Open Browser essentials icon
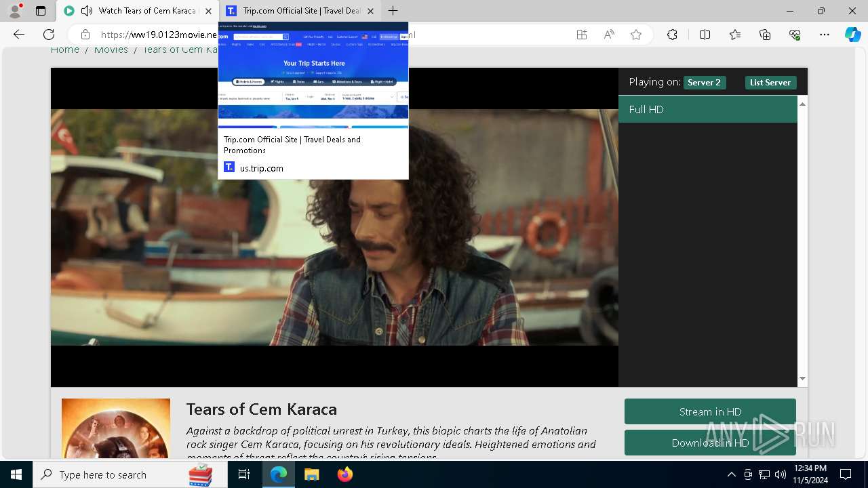This screenshot has width=868, height=488. tap(795, 35)
